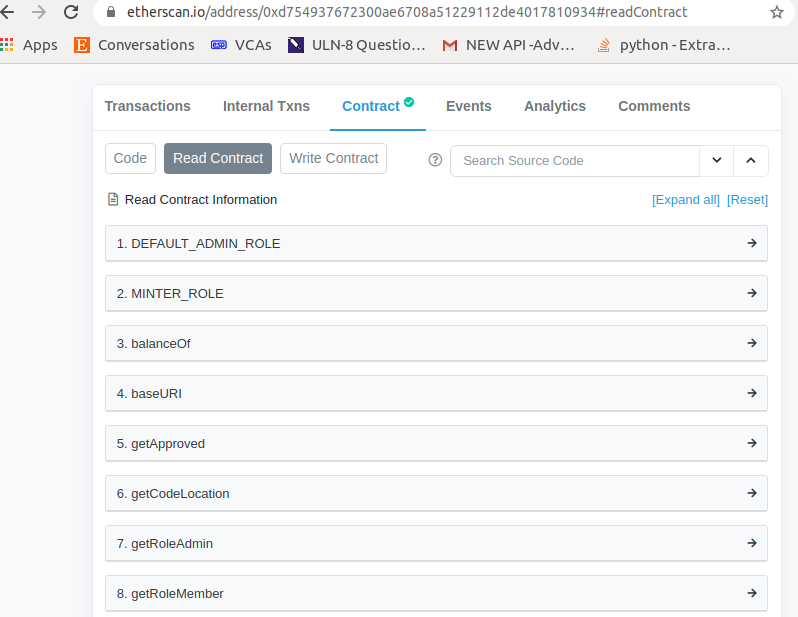The height and width of the screenshot is (617, 798).
Task: Expand the getCodeLocation function row
Action: coord(436,493)
